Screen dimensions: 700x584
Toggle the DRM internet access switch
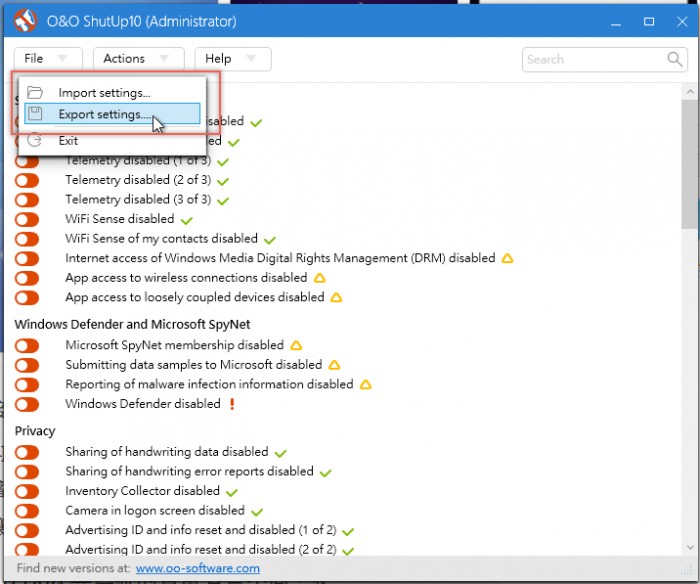point(27,259)
